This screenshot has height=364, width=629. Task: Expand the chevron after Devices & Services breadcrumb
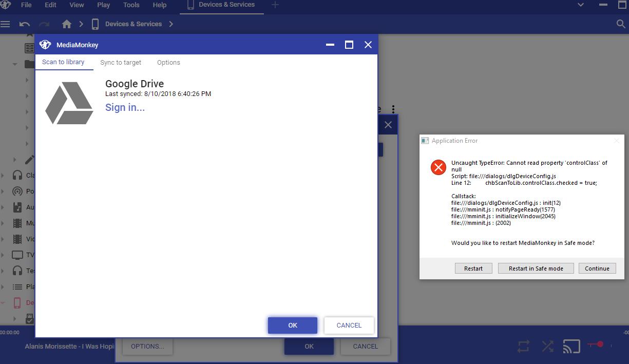171,24
